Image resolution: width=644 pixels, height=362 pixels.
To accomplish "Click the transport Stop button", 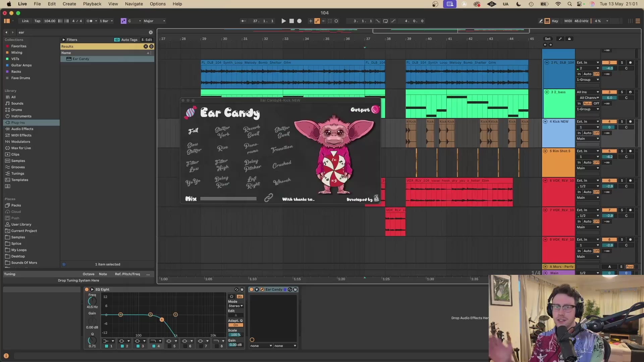I will tap(291, 21).
